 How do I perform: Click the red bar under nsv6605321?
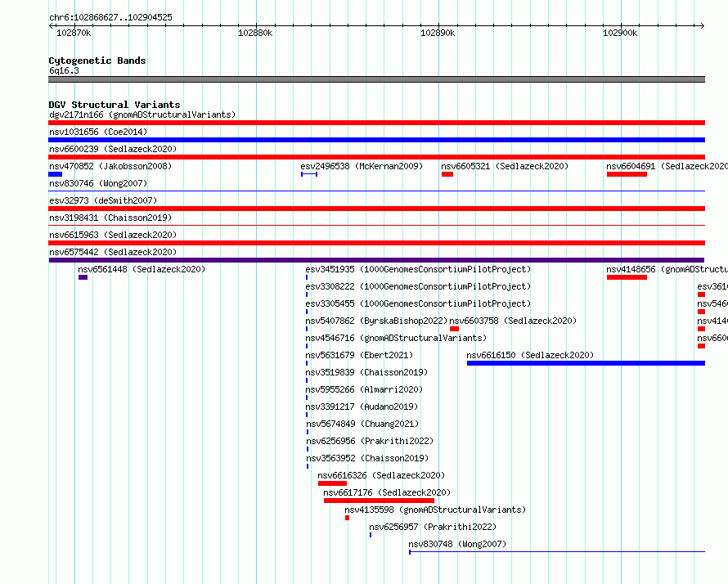[447, 174]
